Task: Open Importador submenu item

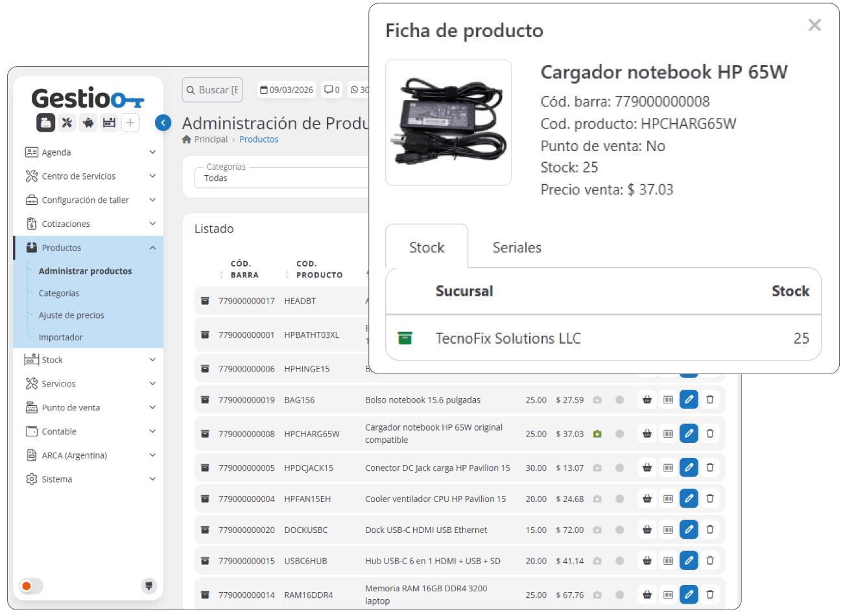Action: pyautogui.click(x=60, y=337)
